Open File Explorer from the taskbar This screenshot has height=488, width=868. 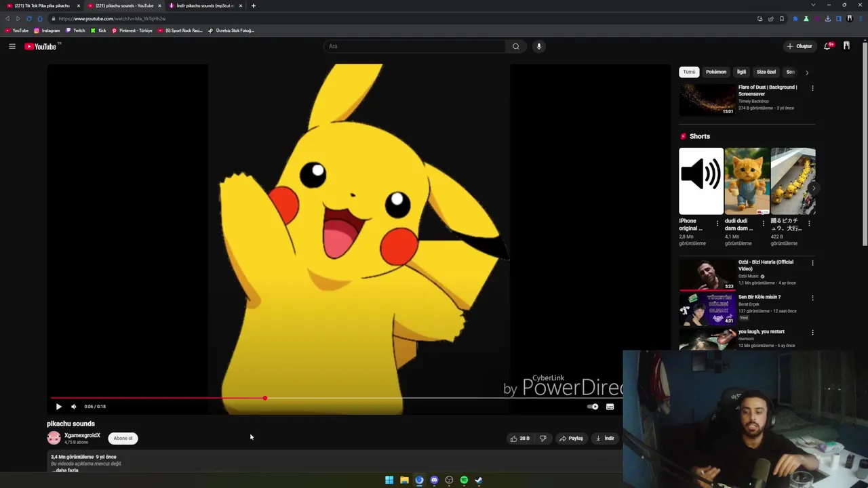404,480
